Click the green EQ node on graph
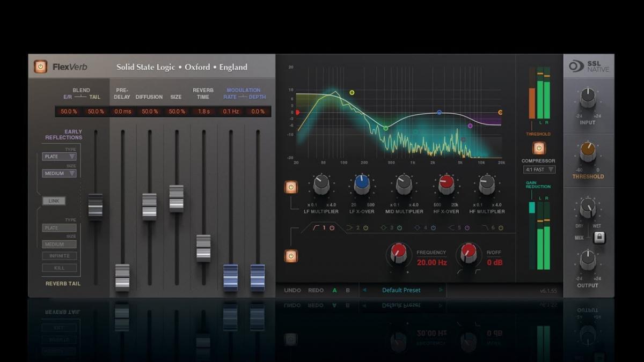 385,128
